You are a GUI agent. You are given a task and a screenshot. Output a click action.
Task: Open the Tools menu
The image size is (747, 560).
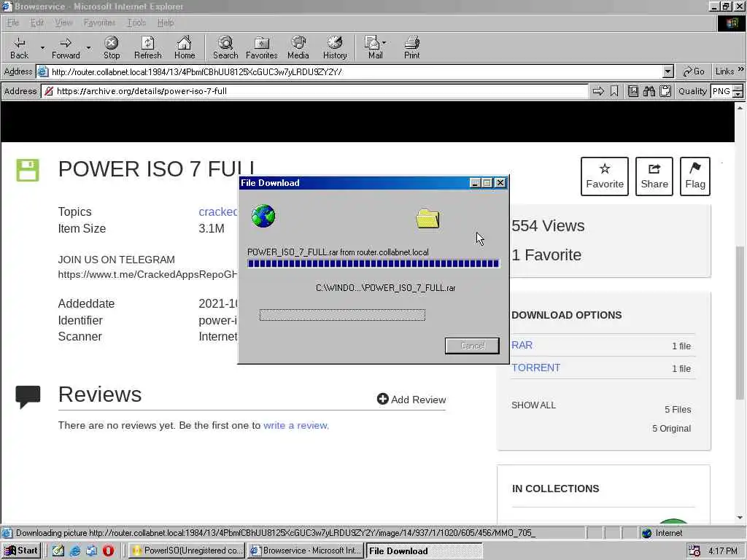click(x=136, y=23)
